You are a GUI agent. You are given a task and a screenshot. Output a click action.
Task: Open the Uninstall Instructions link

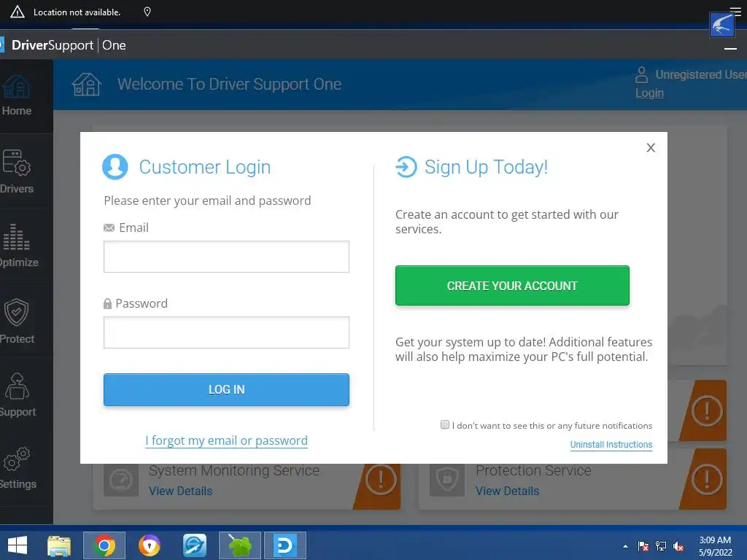click(x=611, y=445)
